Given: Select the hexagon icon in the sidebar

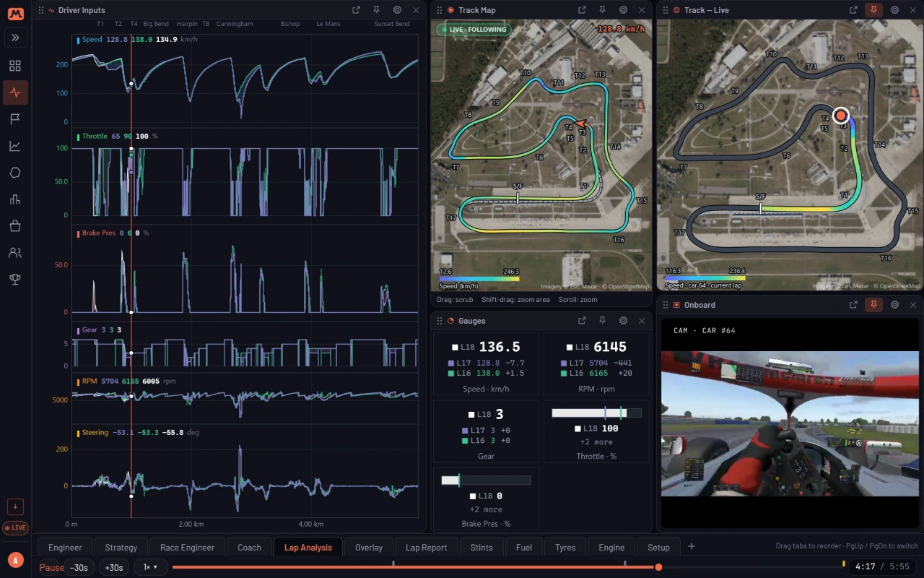Looking at the screenshot, I should tap(15, 173).
